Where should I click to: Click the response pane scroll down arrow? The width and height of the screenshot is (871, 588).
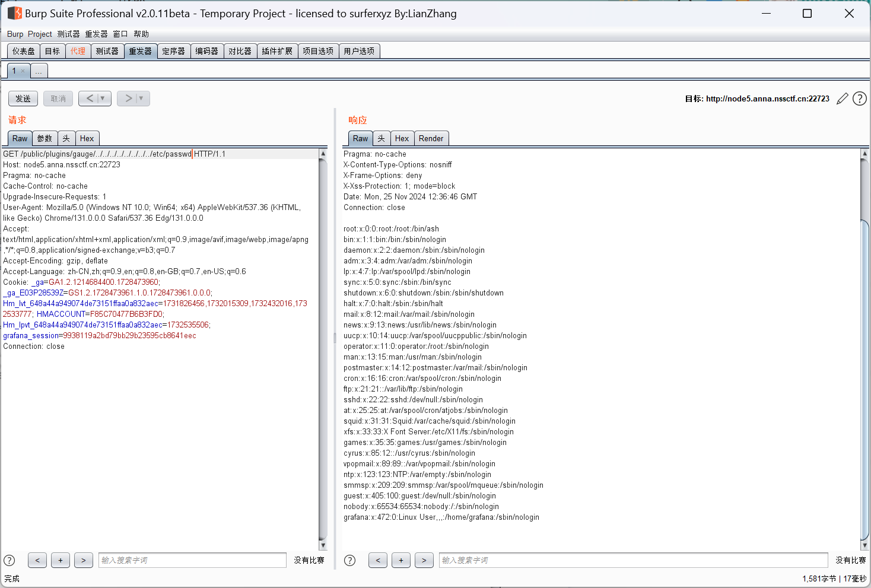(864, 545)
